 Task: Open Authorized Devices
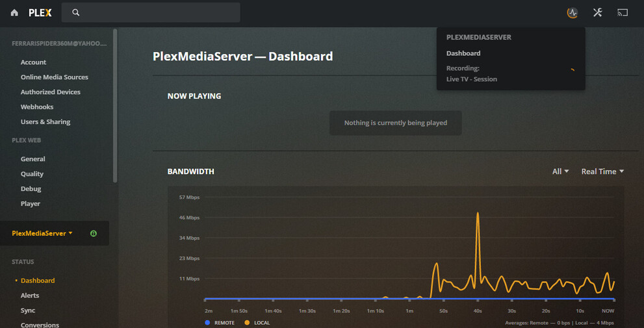51,92
